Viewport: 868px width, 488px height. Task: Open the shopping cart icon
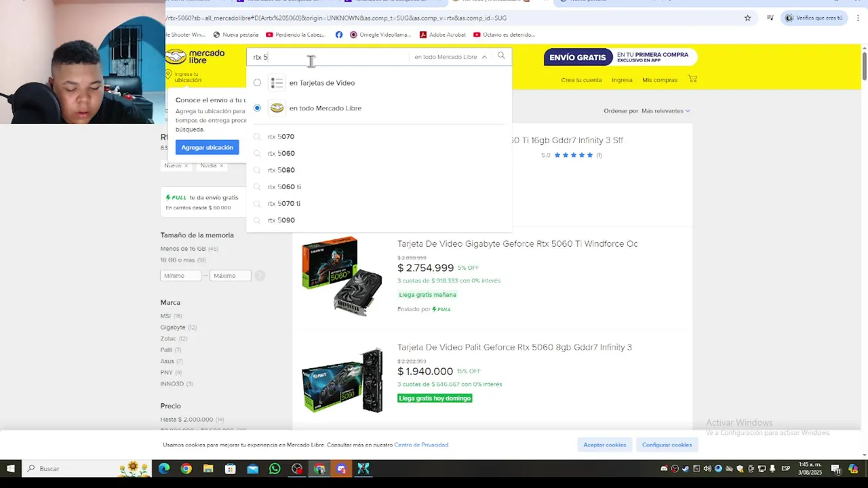point(692,79)
